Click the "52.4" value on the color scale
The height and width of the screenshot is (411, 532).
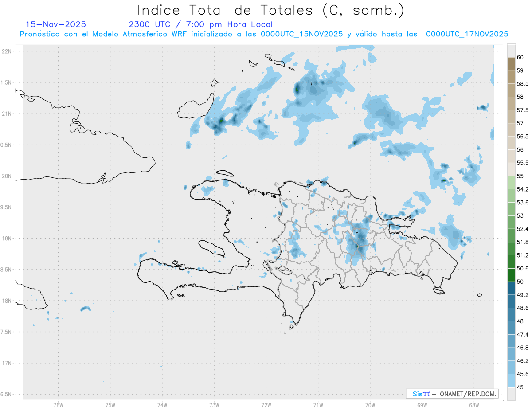click(x=522, y=229)
